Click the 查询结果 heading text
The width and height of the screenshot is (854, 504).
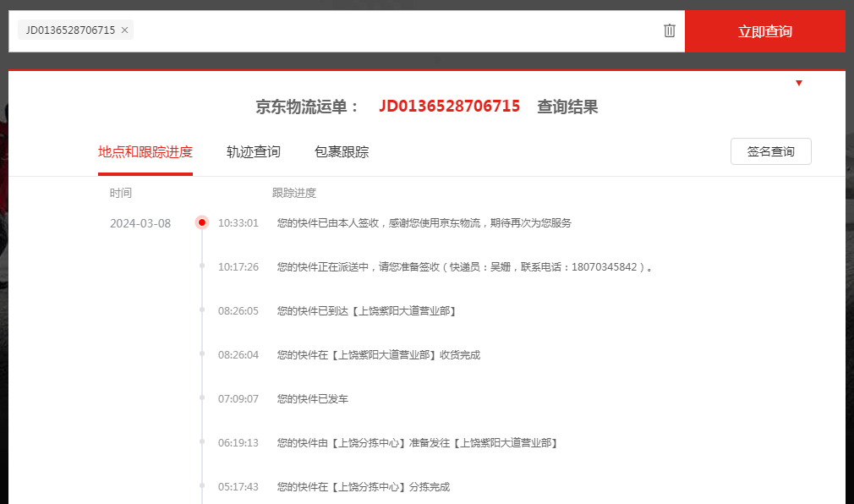point(567,107)
